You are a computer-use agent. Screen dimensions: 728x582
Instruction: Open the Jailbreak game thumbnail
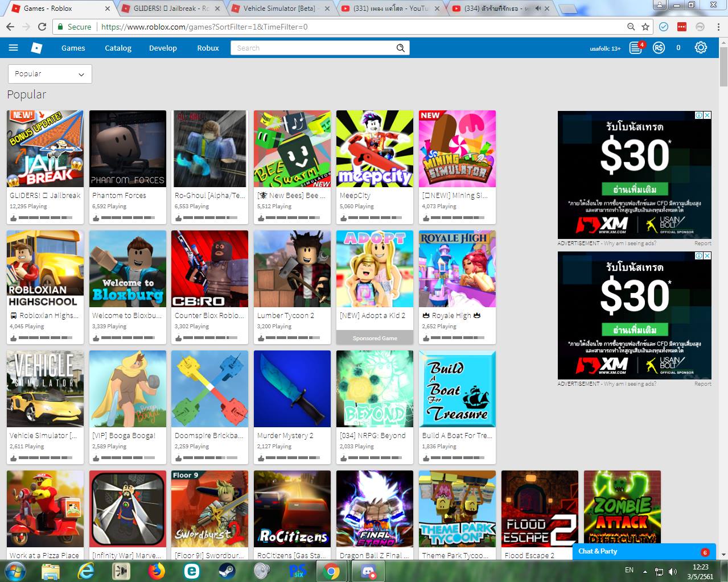(45, 148)
